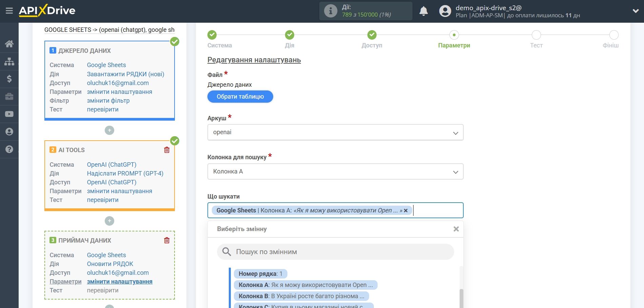This screenshot has width=644, height=308.
Task: Select variable Колонка A
Action: coord(305,285)
